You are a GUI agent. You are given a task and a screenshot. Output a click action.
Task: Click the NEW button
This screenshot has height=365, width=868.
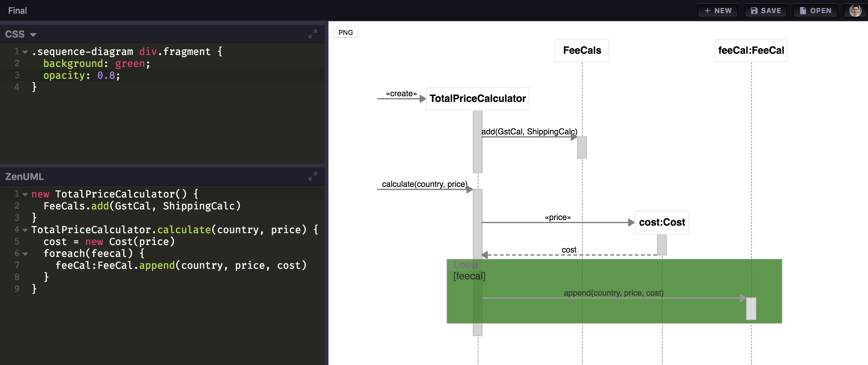tap(718, 11)
